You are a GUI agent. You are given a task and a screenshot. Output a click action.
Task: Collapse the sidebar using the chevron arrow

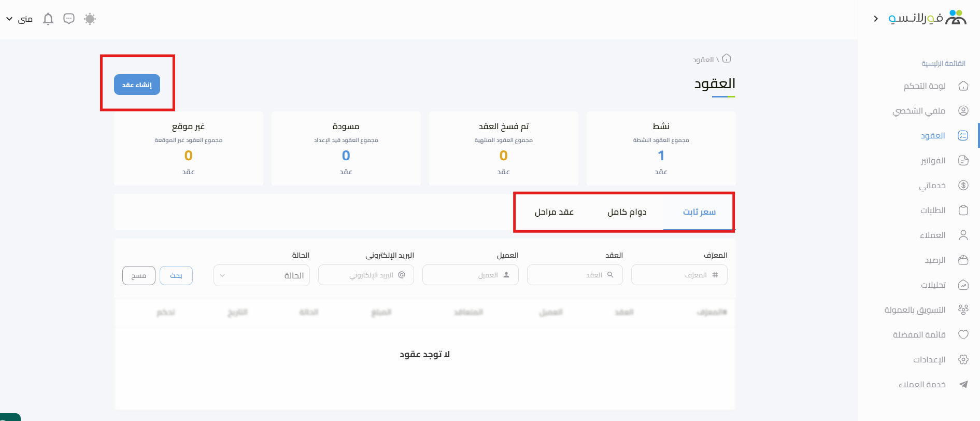coord(876,19)
